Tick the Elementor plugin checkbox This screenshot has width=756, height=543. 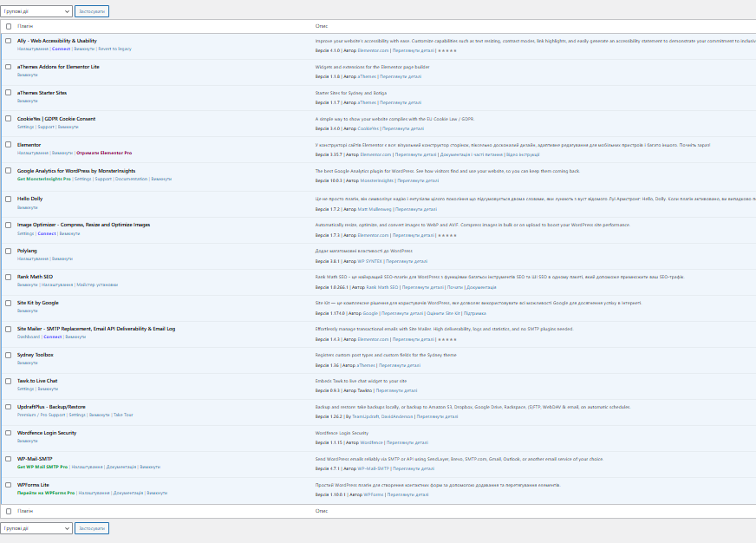[x=8, y=145]
